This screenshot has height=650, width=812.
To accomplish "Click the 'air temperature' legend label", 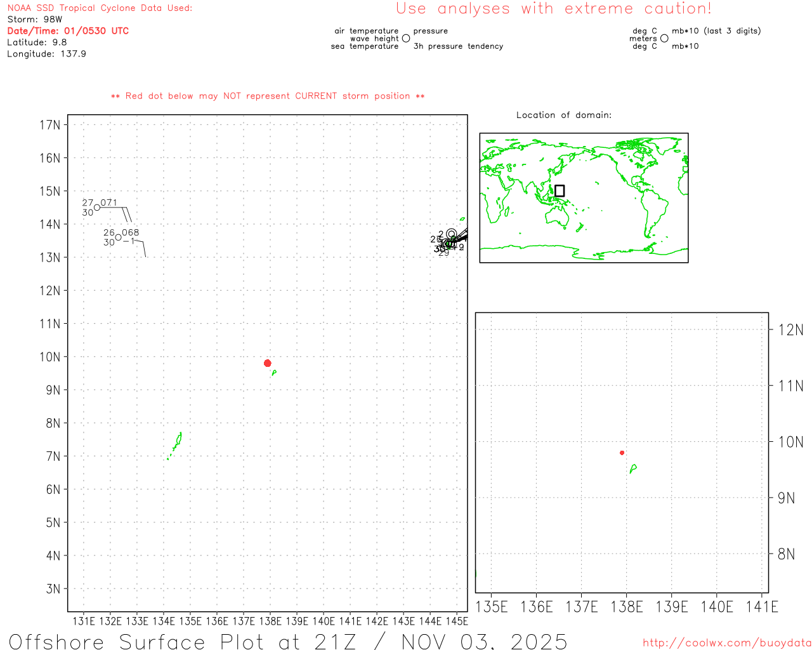I will [367, 31].
